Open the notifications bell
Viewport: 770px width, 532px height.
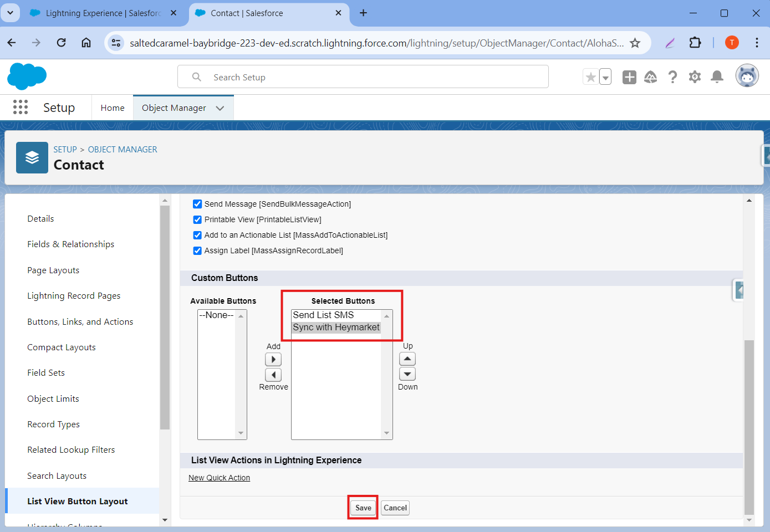point(717,77)
